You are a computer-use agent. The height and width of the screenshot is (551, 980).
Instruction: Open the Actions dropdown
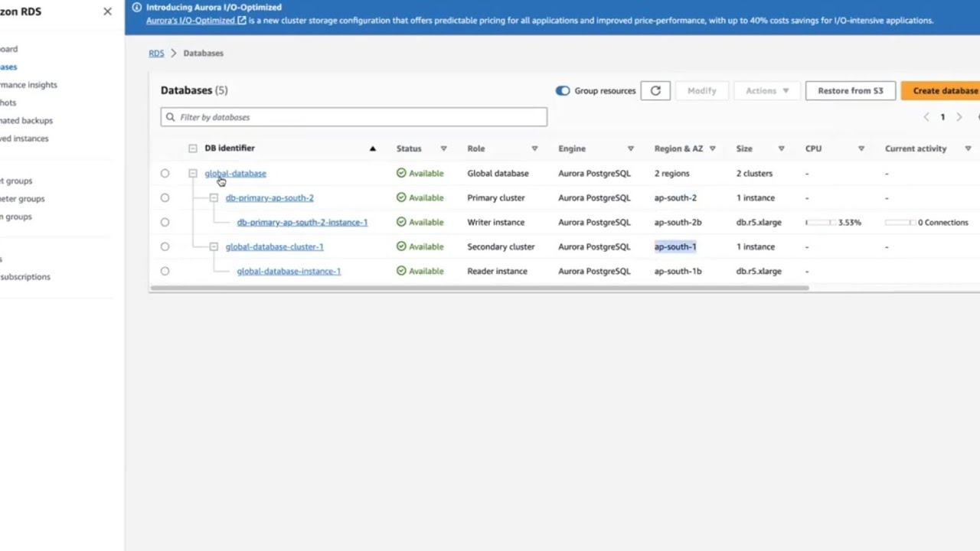[x=767, y=90]
